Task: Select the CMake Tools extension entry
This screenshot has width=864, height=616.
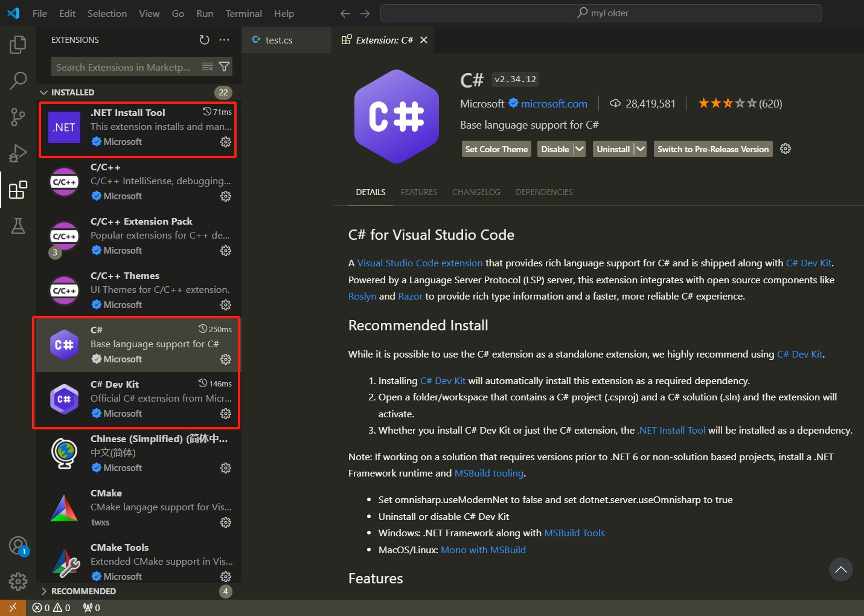Action: click(x=138, y=562)
